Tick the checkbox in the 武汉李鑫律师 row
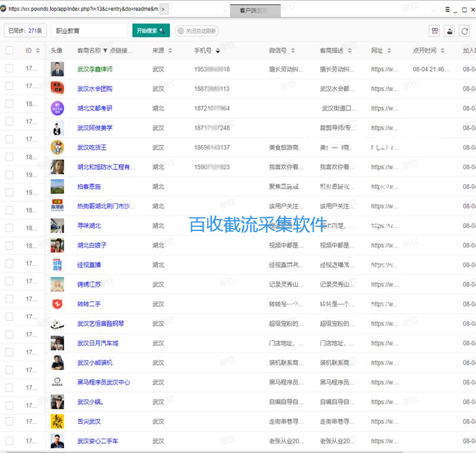 (x=10, y=68)
